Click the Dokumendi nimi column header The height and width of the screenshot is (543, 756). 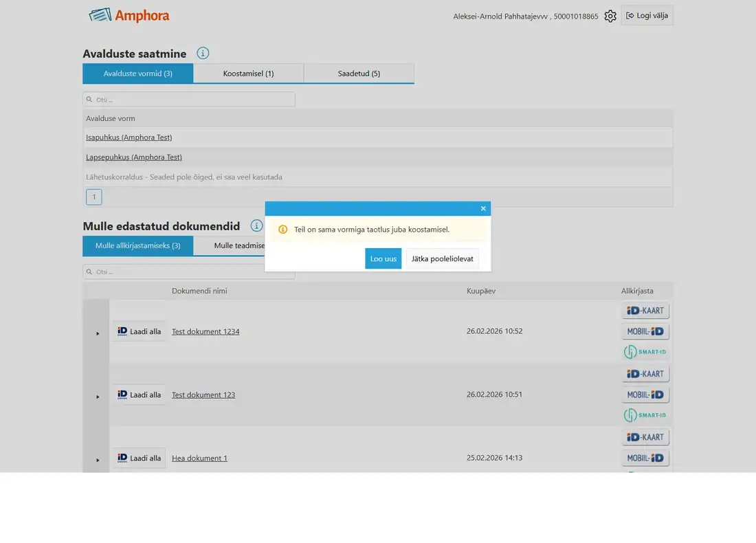[199, 291]
